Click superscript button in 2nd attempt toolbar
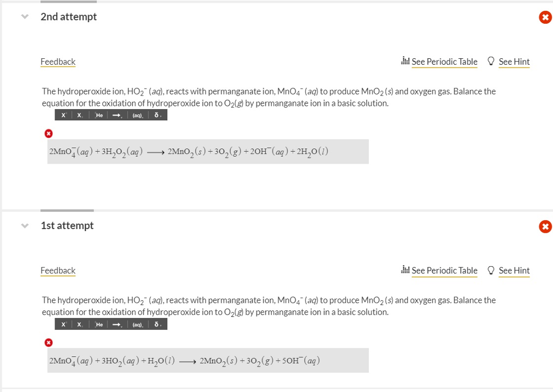The width and height of the screenshot is (553, 392). tap(64, 116)
